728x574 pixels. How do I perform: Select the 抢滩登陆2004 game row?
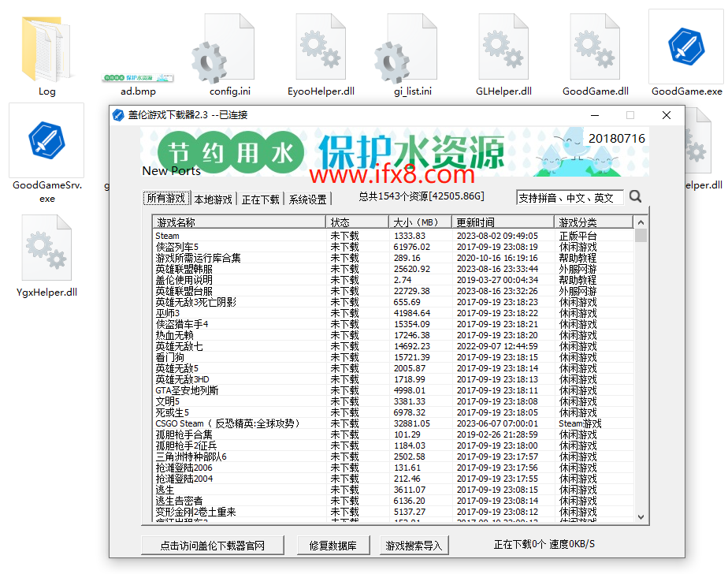coord(393,479)
